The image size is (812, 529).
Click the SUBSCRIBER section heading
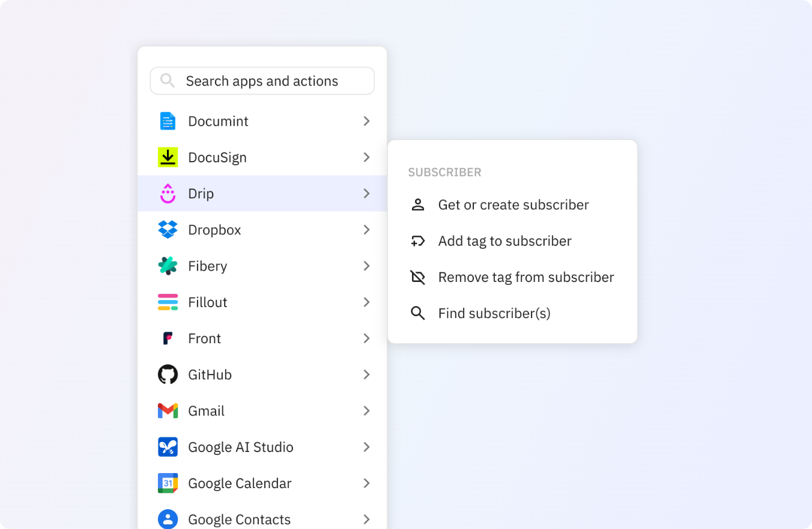coord(445,173)
